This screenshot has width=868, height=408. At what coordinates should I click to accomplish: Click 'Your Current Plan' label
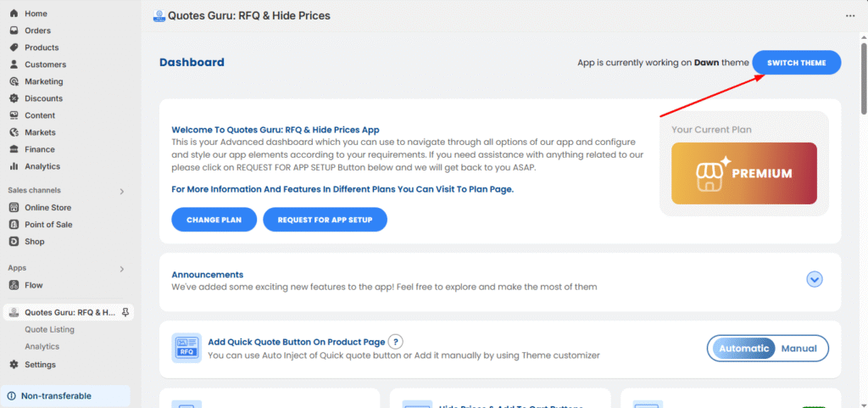[x=712, y=130]
